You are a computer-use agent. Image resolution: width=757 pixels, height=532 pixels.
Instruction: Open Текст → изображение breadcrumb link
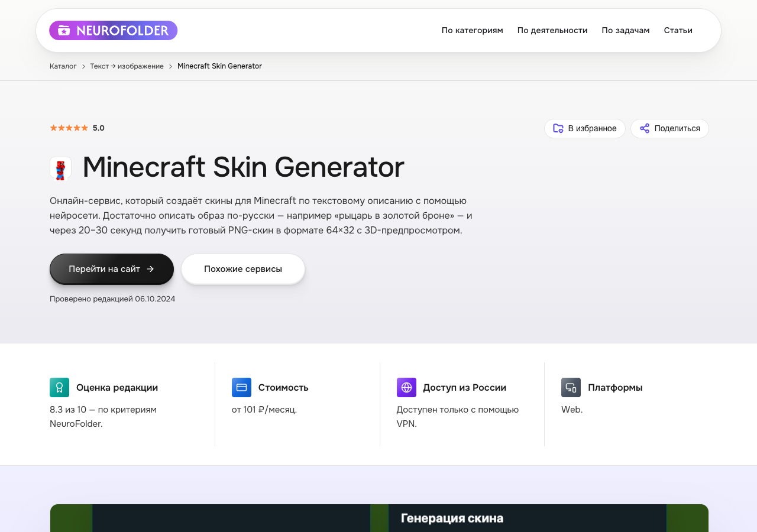point(127,66)
